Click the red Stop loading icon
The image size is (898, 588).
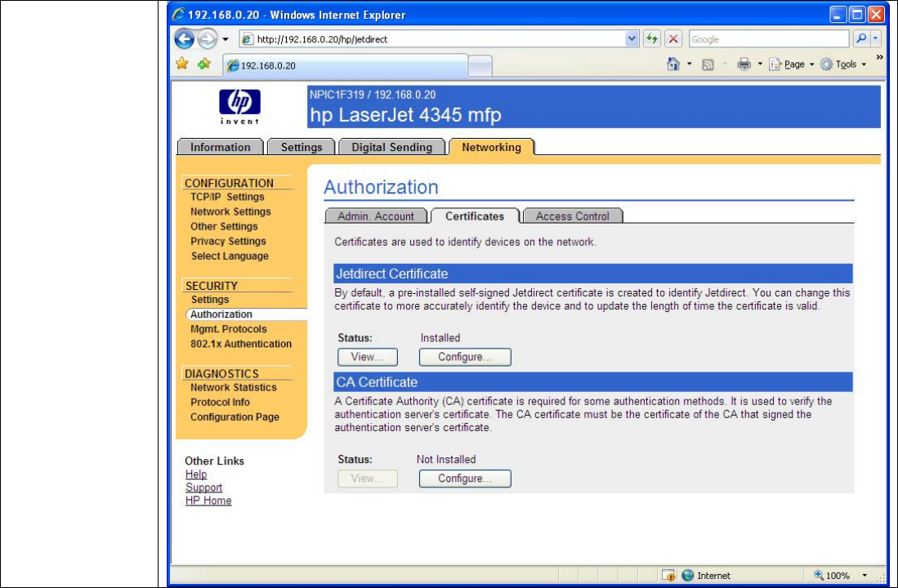673,39
